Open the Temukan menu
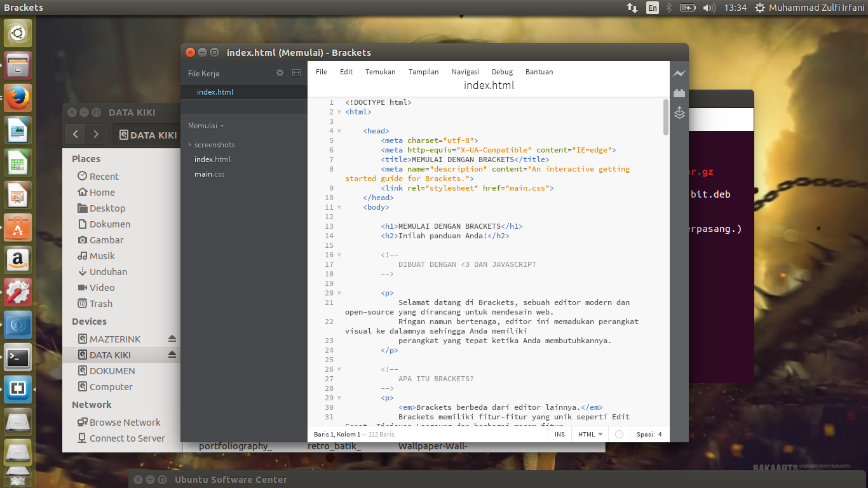868x488 pixels. click(x=381, y=72)
